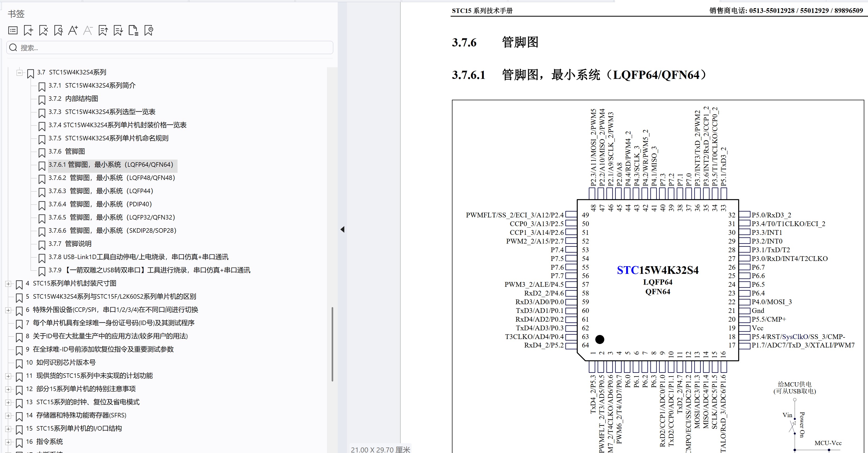Expand the 16 指令系统 node
Screen dimensions: 868x453
pos(8,442)
